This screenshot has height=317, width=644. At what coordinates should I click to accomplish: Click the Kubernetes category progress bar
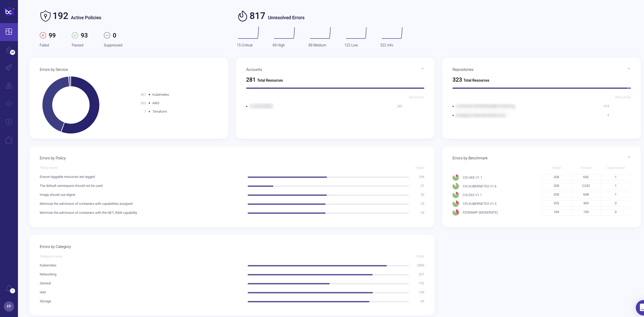coord(328,266)
